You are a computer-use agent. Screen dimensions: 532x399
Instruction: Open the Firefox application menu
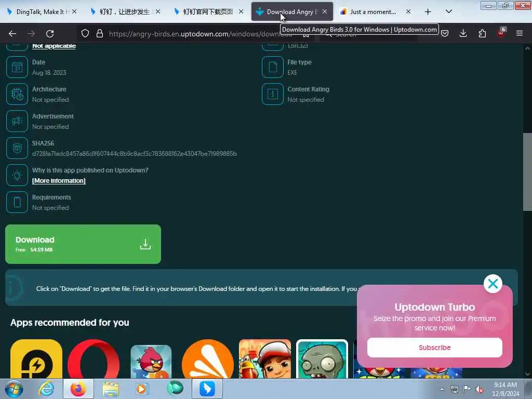click(520, 33)
